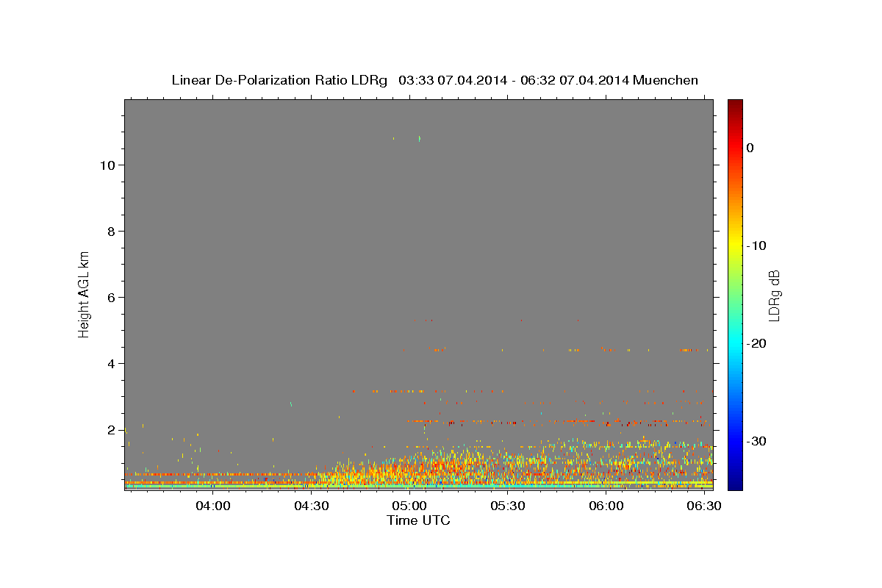The width and height of the screenshot is (882, 588).
Task: Click the 'Time UTC' axis label
Action: [418, 520]
